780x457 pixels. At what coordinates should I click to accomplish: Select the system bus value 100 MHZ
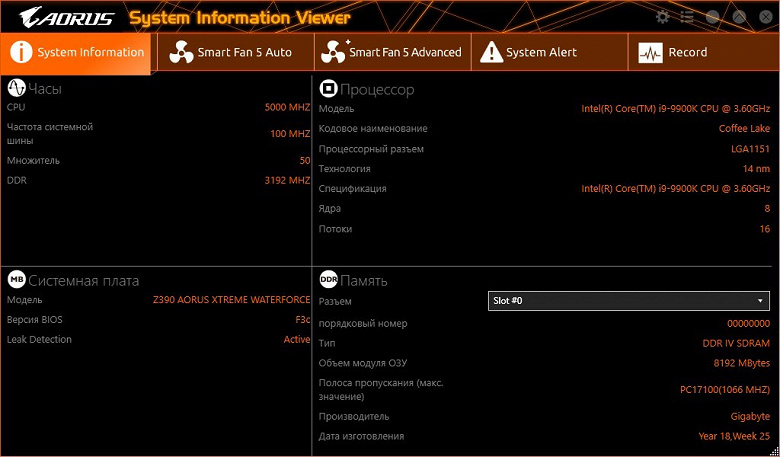290,134
